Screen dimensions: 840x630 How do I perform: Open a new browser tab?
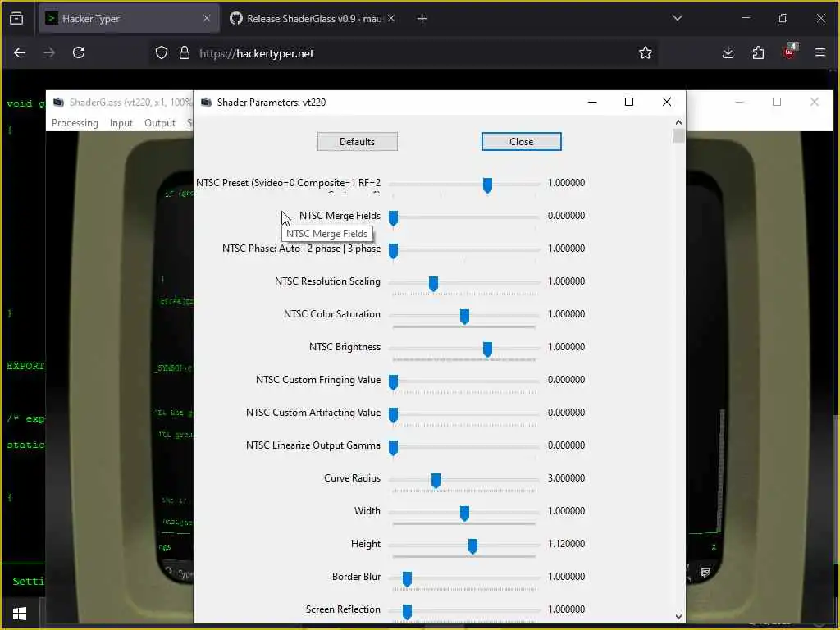(x=422, y=19)
